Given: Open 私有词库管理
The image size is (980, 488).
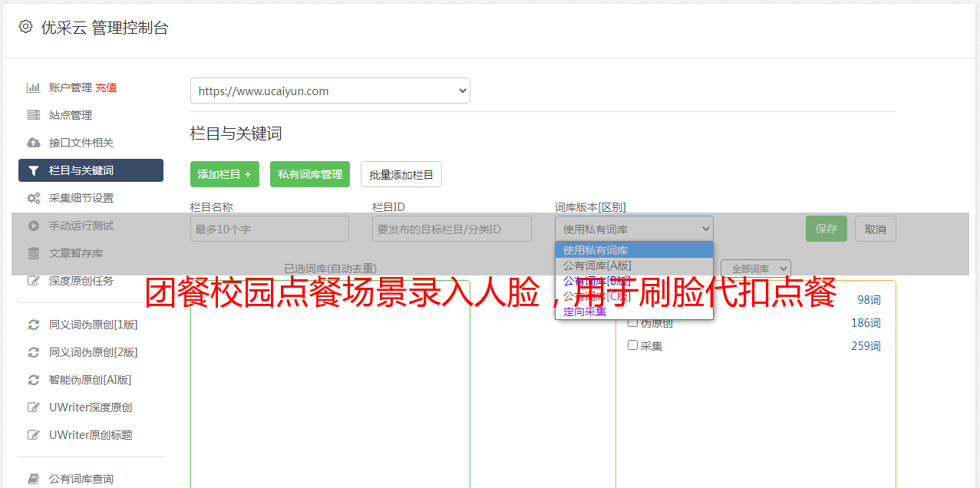Looking at the screenshot, I should [310, 174].
